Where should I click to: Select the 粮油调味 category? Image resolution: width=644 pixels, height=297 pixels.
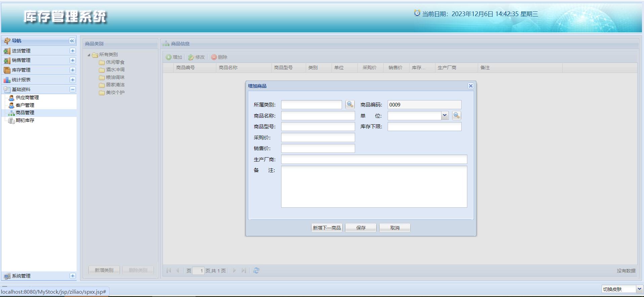pyautogui.click(x=115, y=77)
